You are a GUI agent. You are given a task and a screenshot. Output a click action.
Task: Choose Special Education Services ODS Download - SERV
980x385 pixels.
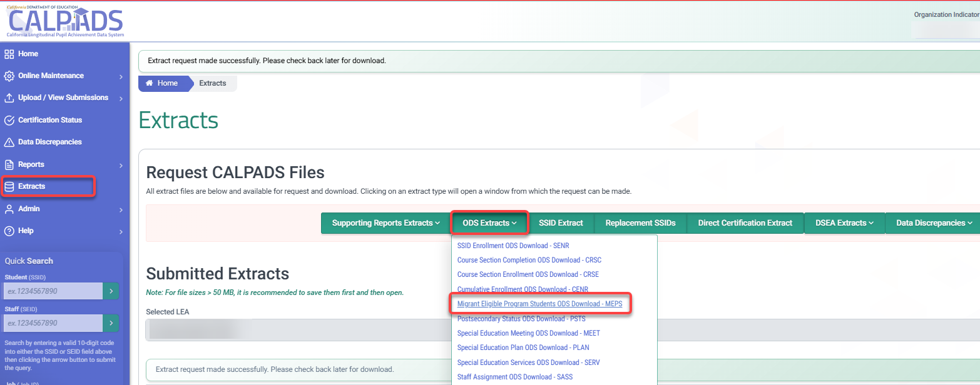click(529, 362)
